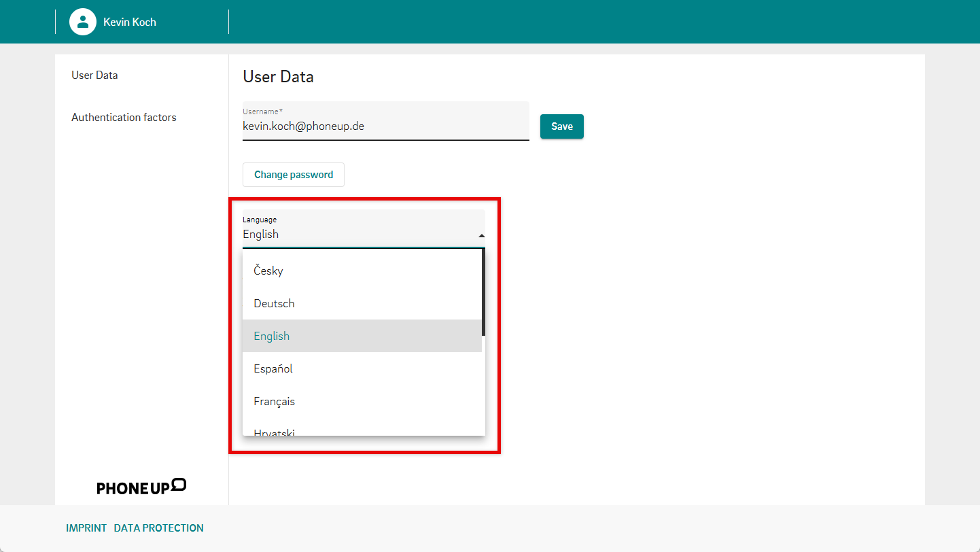Collapse the Language dropdown using its arrow

tap(482, 235)
